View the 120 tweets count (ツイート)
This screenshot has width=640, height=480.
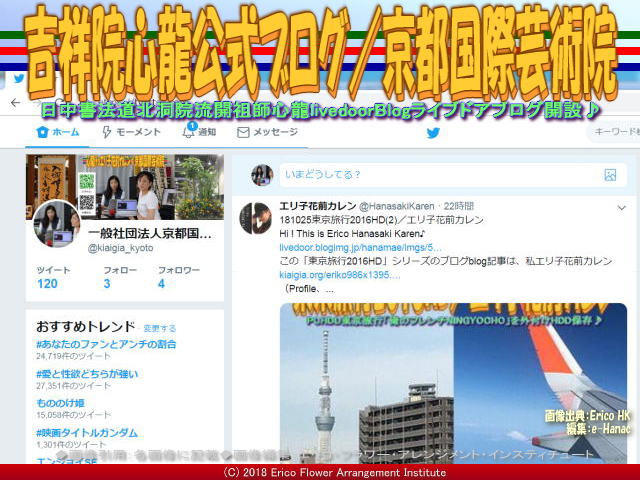point(53,278)
